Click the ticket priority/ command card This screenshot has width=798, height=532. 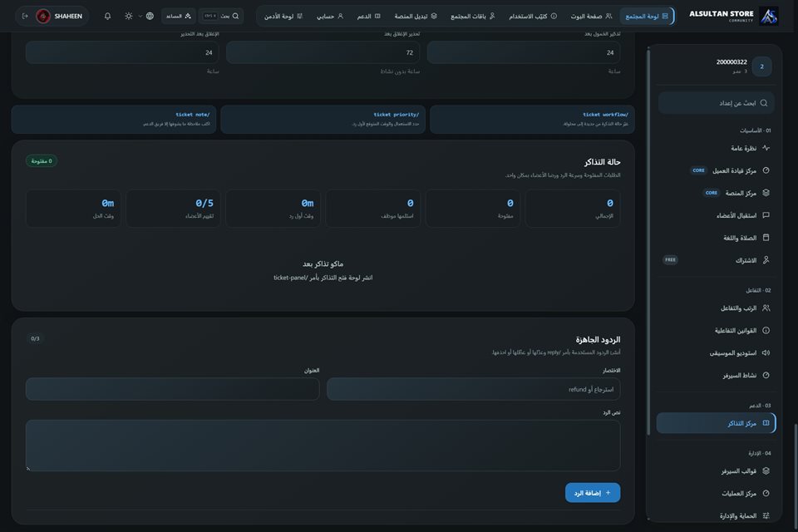point(323,120)
